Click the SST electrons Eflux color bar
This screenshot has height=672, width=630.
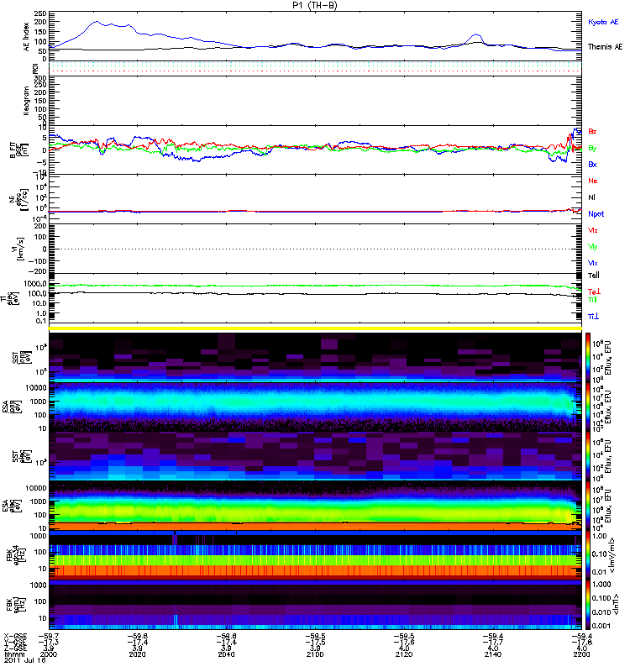(588, 455)
